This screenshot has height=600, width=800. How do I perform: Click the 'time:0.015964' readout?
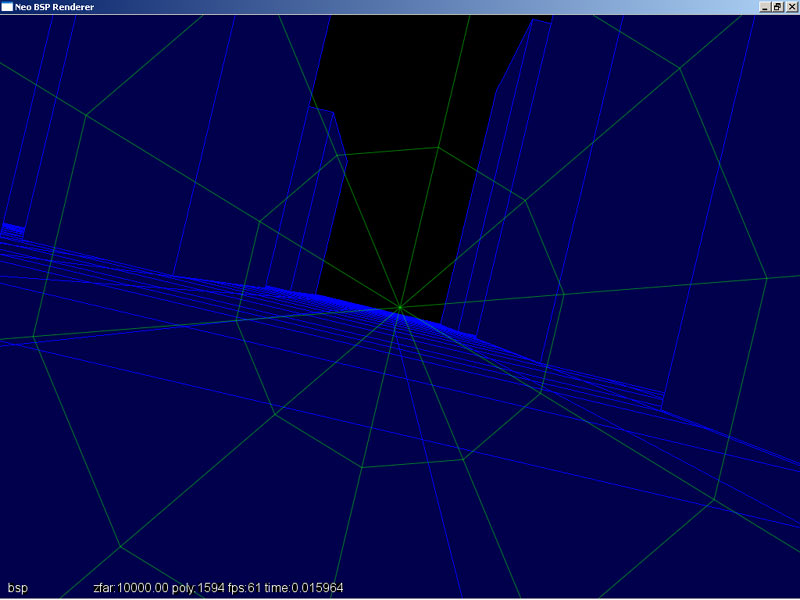[x=304, y=588]
